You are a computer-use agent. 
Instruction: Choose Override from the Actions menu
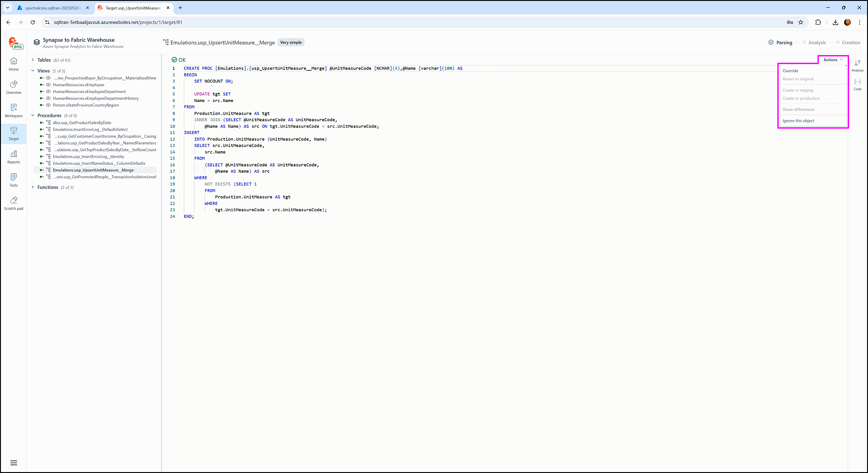tap(790, 71)
